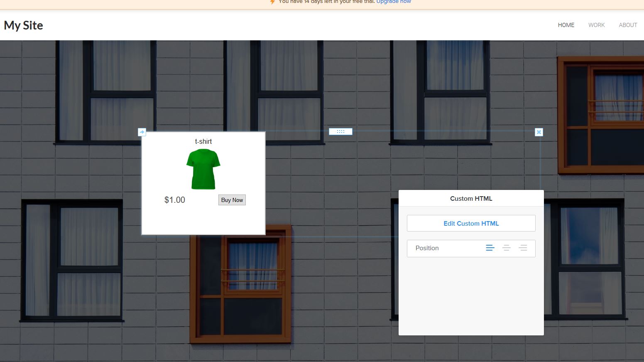Click the Position label
This screenshot has height=362, width=644.
click(x=427, y=248)
